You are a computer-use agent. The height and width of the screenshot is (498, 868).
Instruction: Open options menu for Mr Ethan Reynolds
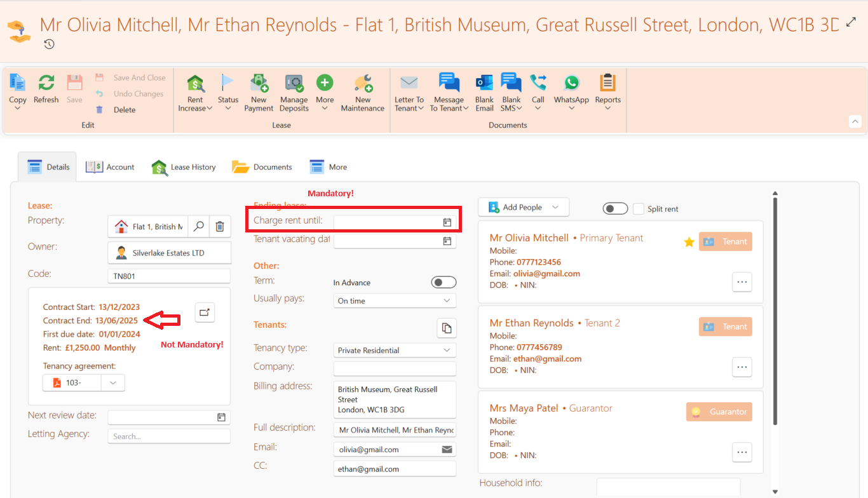[742, 367]
